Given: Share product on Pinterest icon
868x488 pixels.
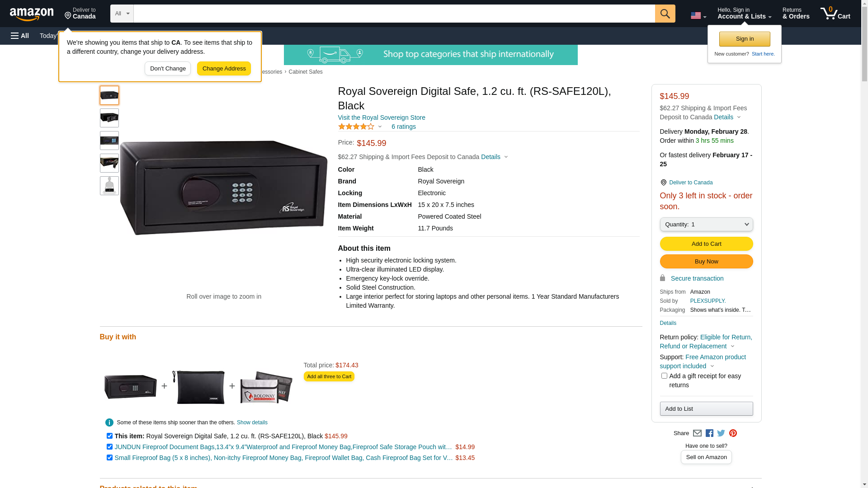Looking at the screenshot, I should point(733,433).
